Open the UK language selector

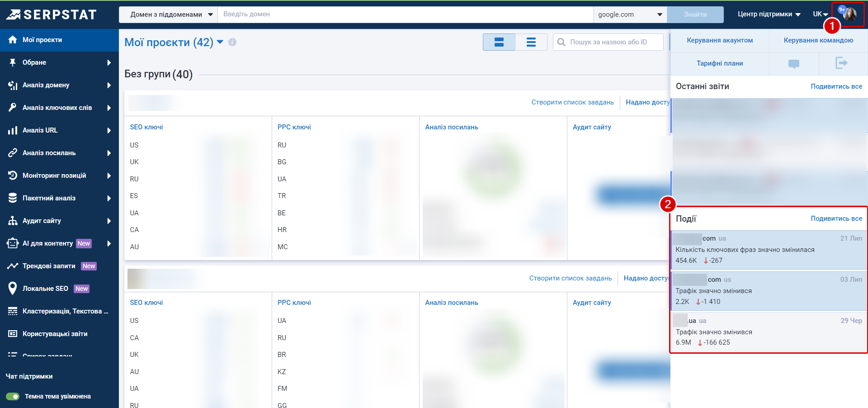(820, 14)
